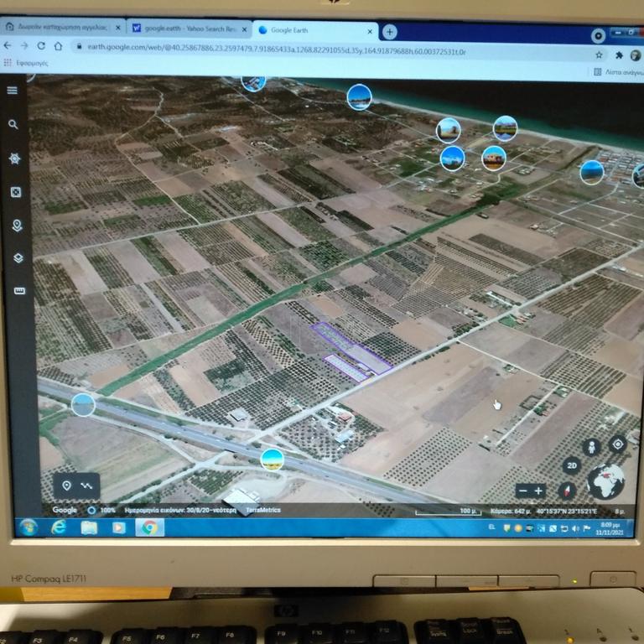
Task: Close the Yahoo Search tab
Action: click(x=244, y=29)
